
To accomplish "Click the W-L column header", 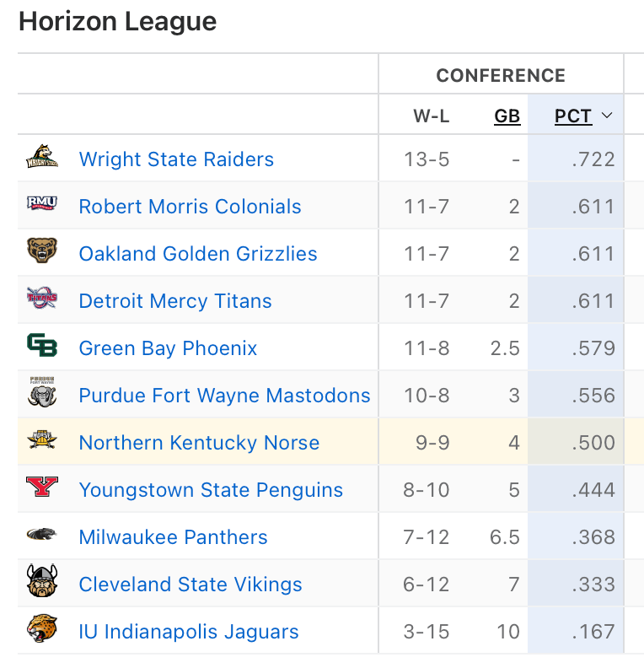I will tap(431, 116).
